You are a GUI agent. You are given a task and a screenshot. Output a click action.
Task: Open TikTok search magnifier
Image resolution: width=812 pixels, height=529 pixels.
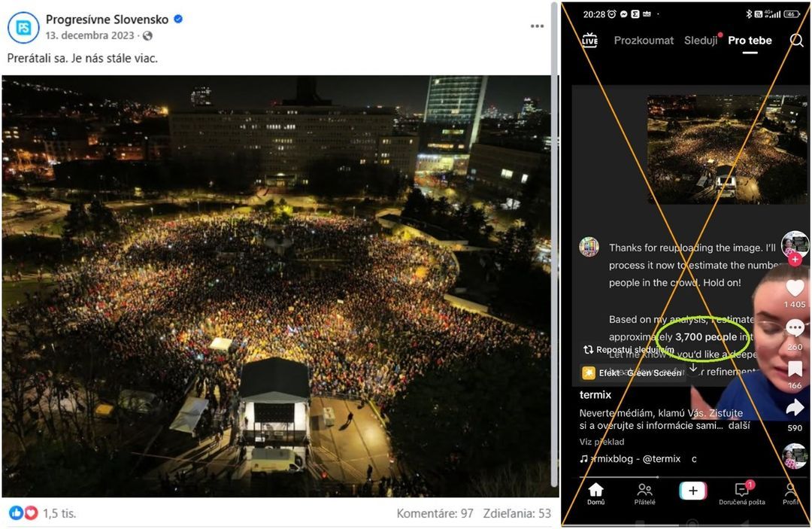coord(796,40)
